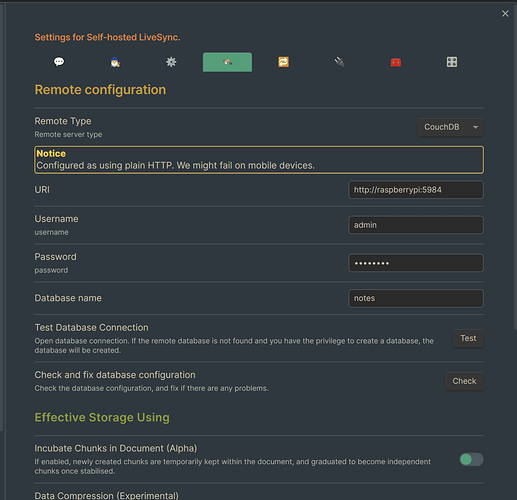This screenshot has width=517, height=500.
Task: Open the orange sync arrows settings tab
Action: pyautogui.click(x=283, y=62)
